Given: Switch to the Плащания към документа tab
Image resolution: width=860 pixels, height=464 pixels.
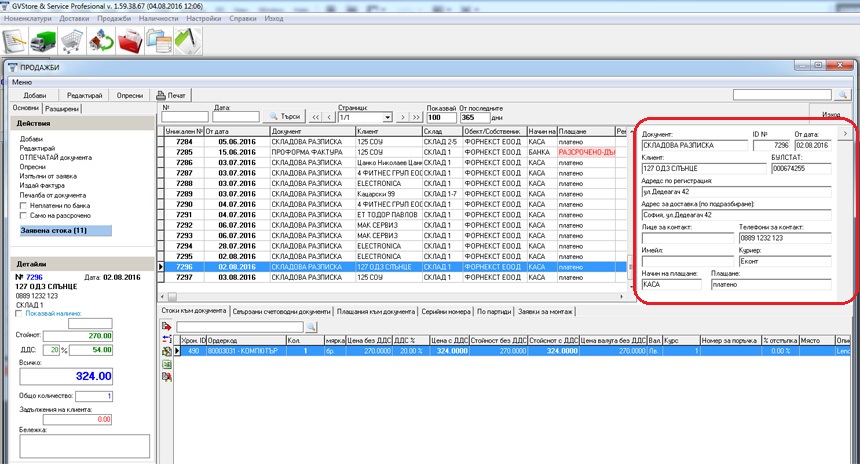Looking at the screenshot, I should 376,312.
